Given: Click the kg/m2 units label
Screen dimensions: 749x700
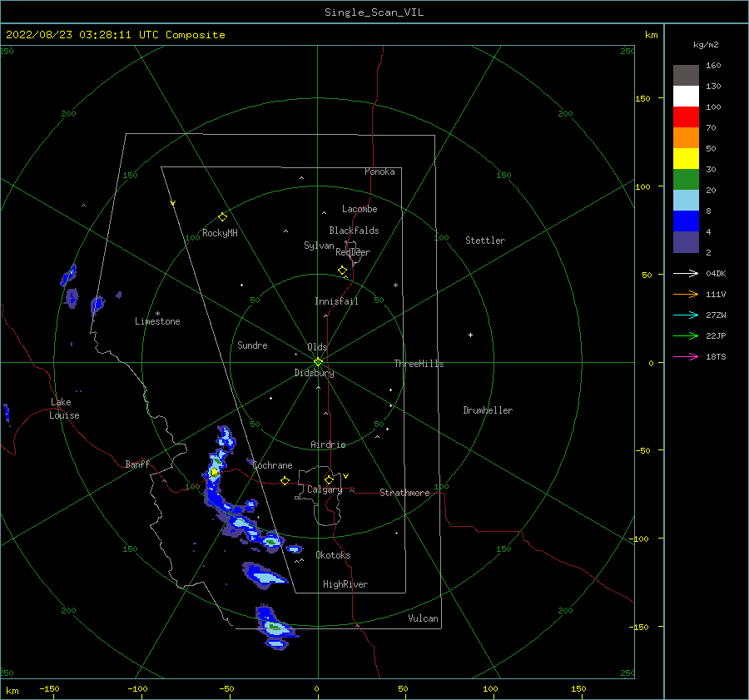Looking at the screenshot, I should (706, 44).
